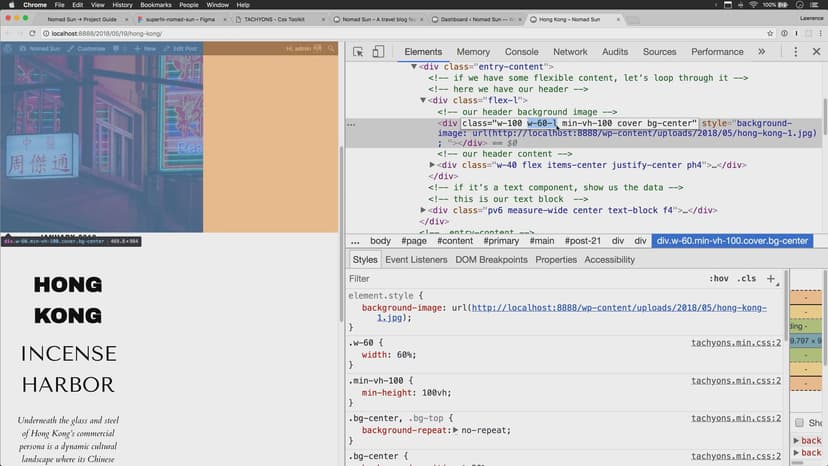The height and width of the screenshot is (466, 828).
Task: Expand the w-40 flex items-center div
Action: pyautogui.click(x=432, y=165)
